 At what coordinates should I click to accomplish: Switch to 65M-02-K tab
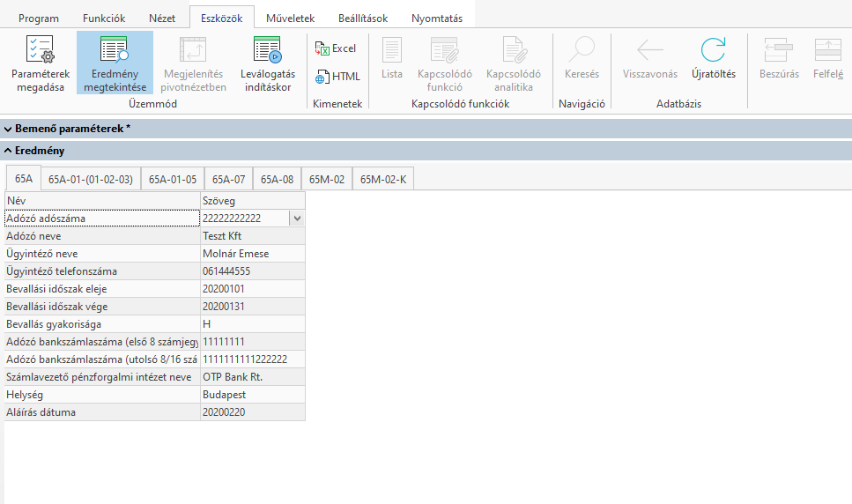383,179
